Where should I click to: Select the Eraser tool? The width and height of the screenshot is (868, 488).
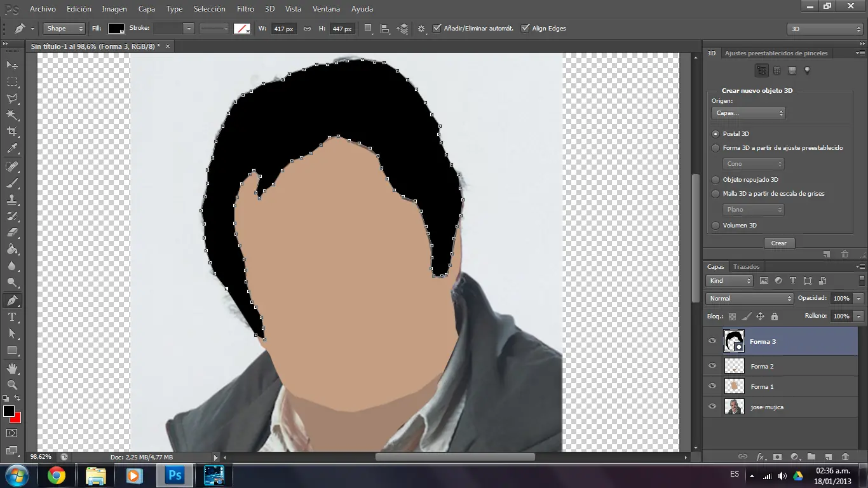(x=11, y=233)
